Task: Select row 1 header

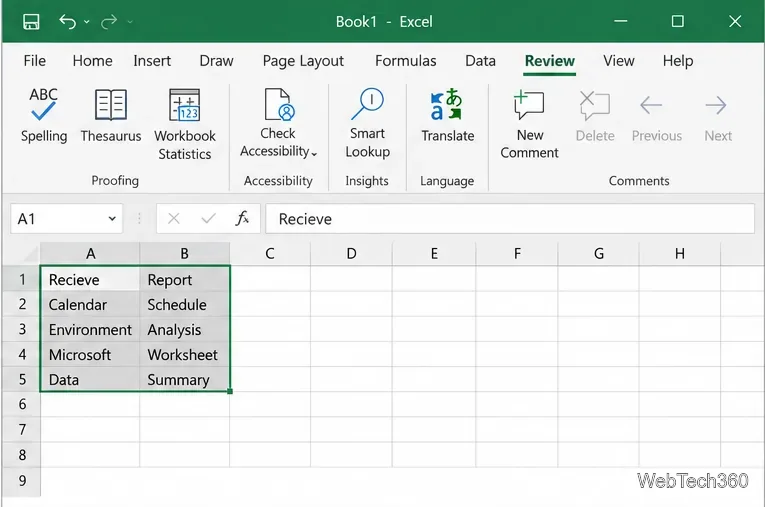Action: click(21, 279)
